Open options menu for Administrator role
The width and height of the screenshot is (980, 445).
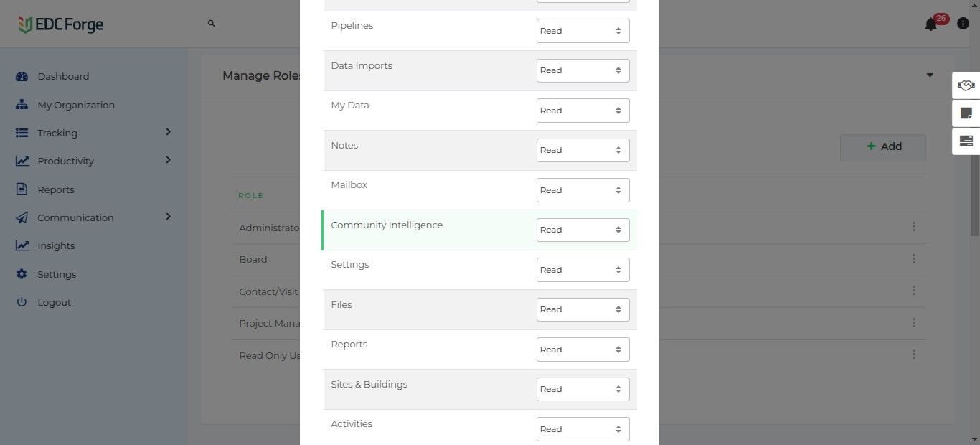(x=913, y=227)
